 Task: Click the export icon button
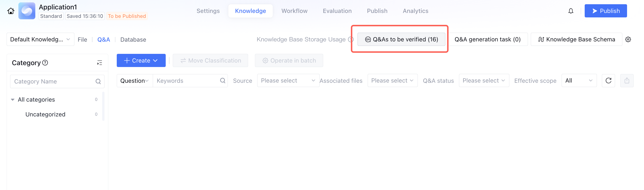(627, 81)
